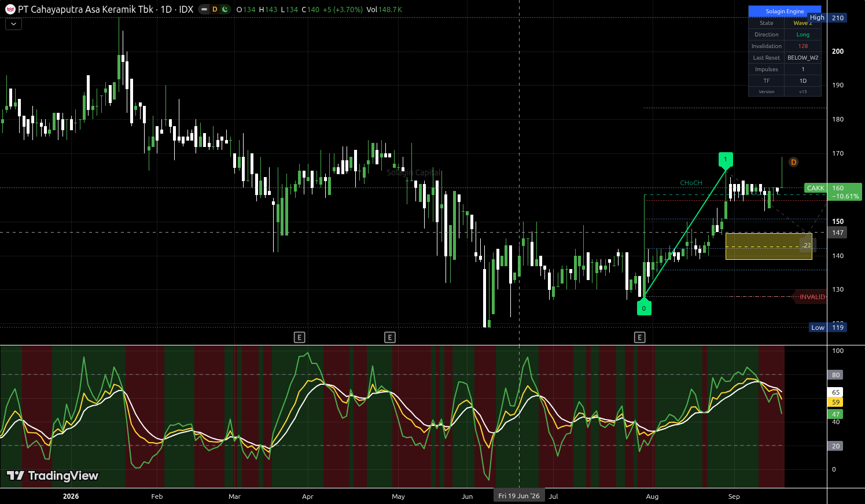Select the green wave 0 label marker
This screenshot has width=865, height=504.
tap(644, 308)
